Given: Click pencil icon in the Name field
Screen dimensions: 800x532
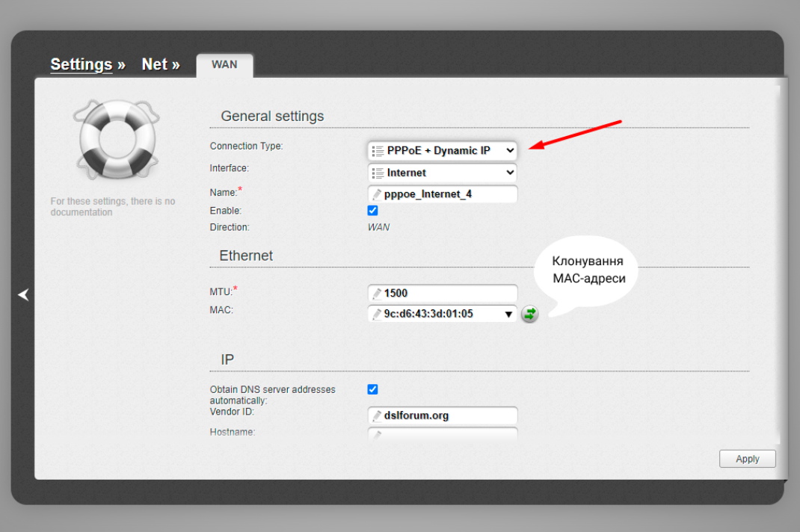Looking at the screenshot, I should 377,194.
